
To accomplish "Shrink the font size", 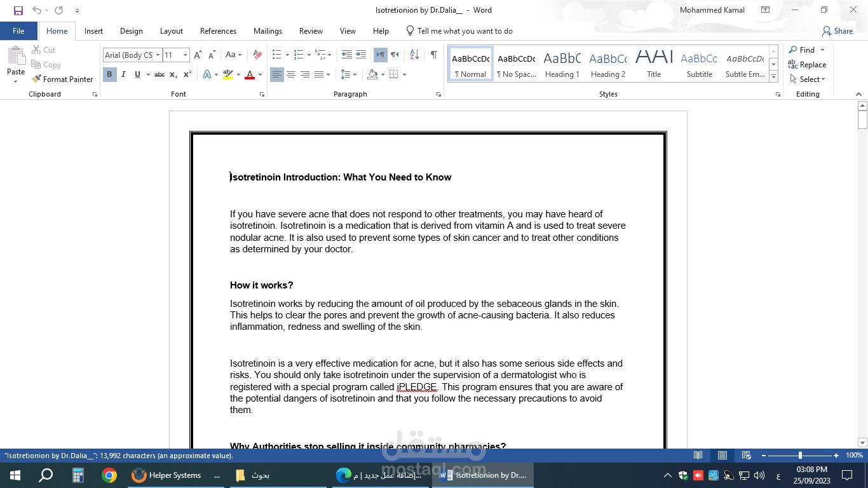I will point(212,55).
